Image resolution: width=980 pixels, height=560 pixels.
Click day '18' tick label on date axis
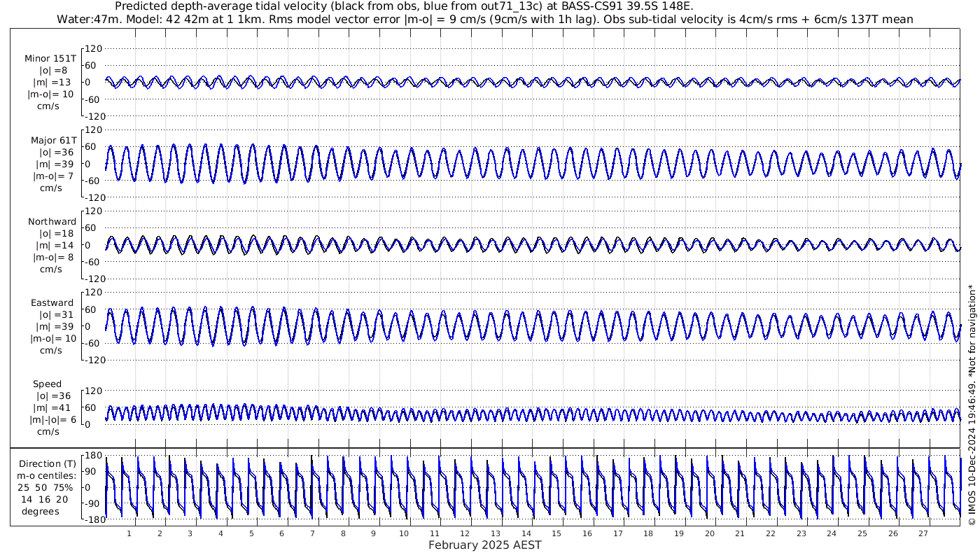pyautogui.click(x=648, y=533)
